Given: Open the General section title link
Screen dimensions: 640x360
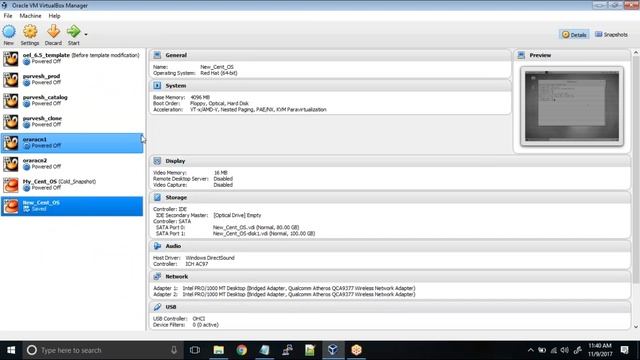Looking at the screenshot, I should point(176,55).
